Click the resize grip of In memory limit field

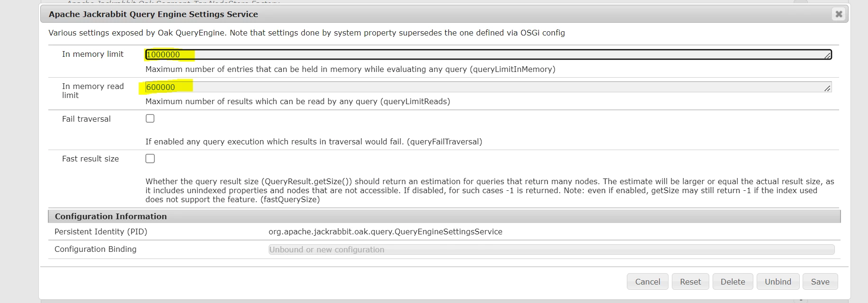[x=828, y=56]
